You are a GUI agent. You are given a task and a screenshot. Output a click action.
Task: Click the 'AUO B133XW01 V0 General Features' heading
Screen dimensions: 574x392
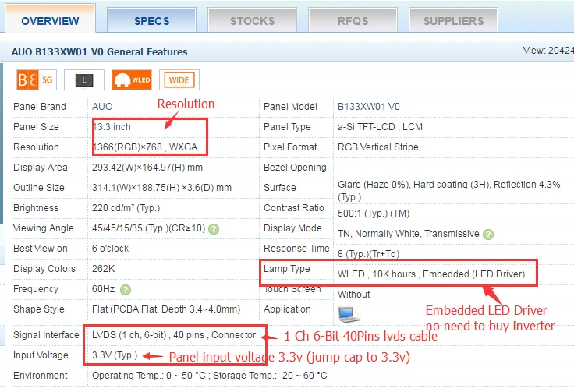(x=100, y=51)
